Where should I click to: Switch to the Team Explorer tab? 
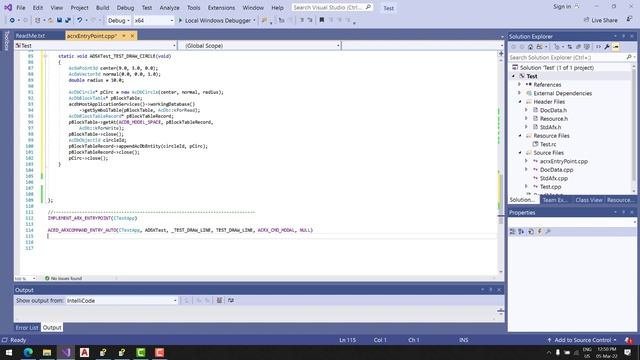click(555, 200)
